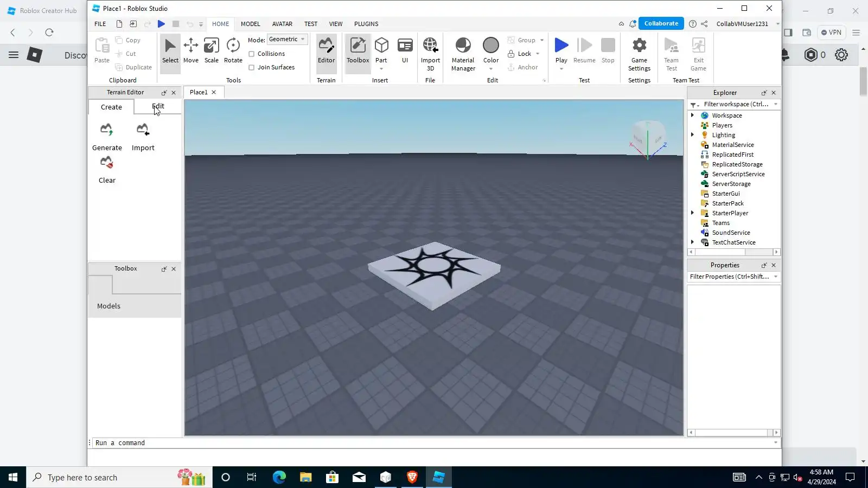868x488 pixels.
Task: Open the Part dropdown arrow
Action: click(381, 69)
